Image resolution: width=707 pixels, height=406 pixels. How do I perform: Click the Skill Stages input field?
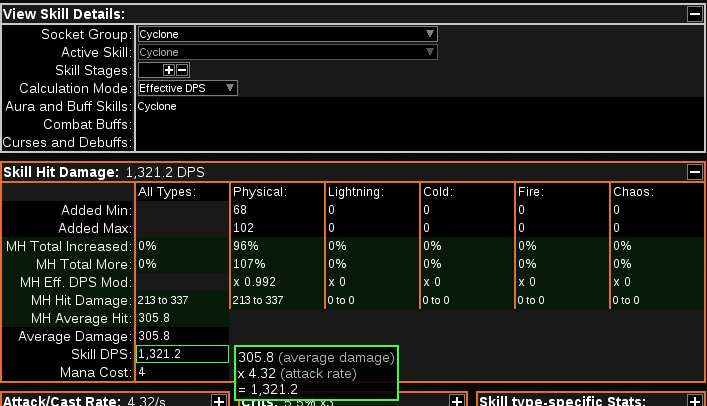(x=149, y=71)
